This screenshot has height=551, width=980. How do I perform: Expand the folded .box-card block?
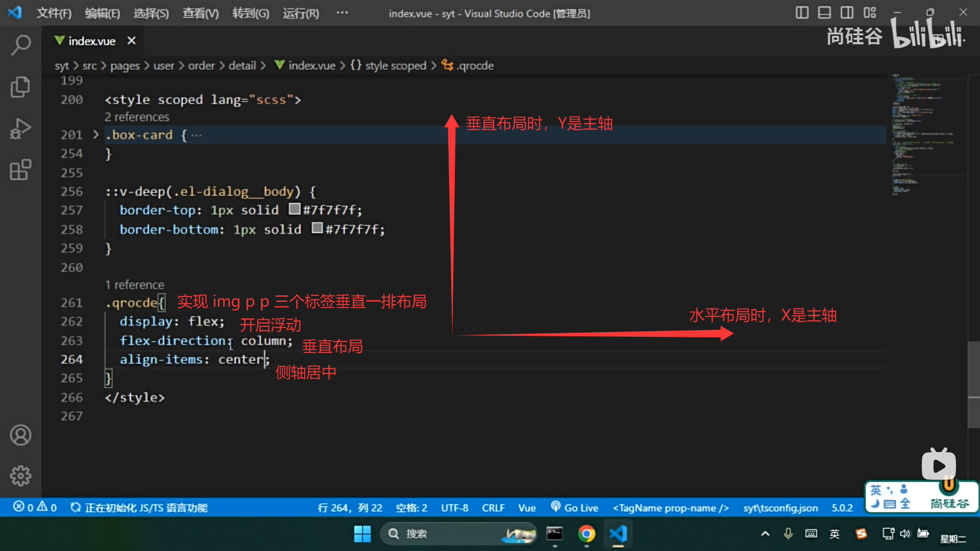(95, 135)
